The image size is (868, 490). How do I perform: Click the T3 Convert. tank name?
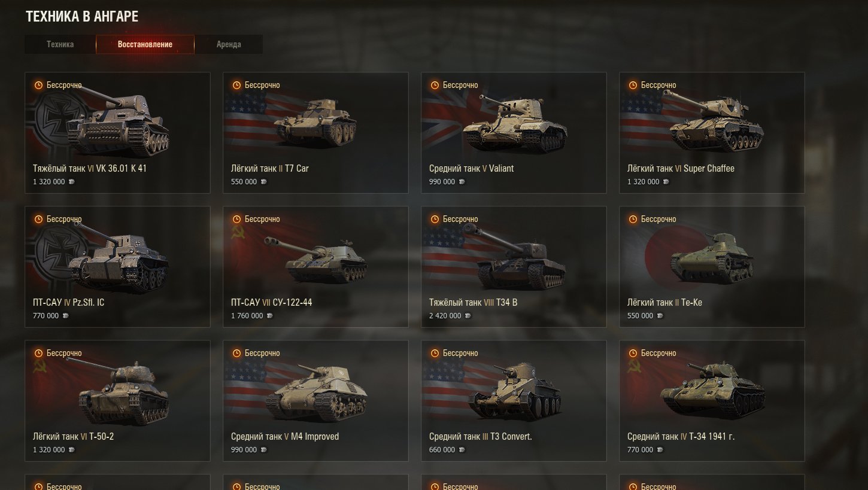point(511,436)
